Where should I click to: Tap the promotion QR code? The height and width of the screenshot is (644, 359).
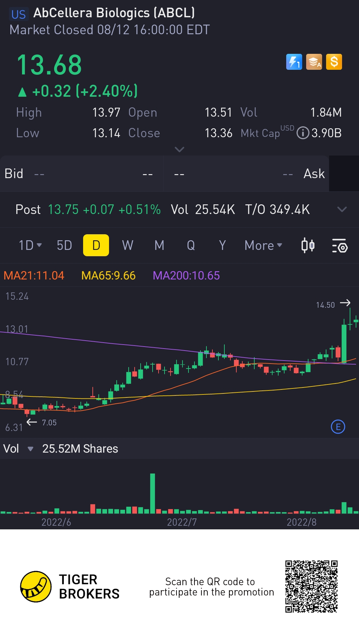[311, 587]
